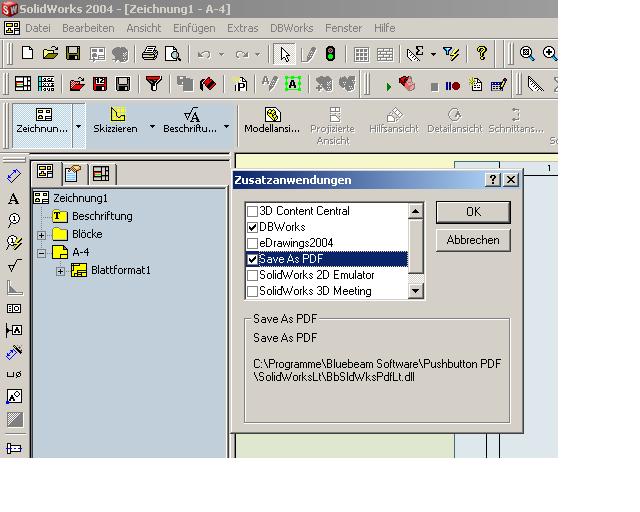The height and width of the screenshot is (512, 640).
Task: Check the eDrawings2004 add-in checkbox
Action: tap(252, 243)
